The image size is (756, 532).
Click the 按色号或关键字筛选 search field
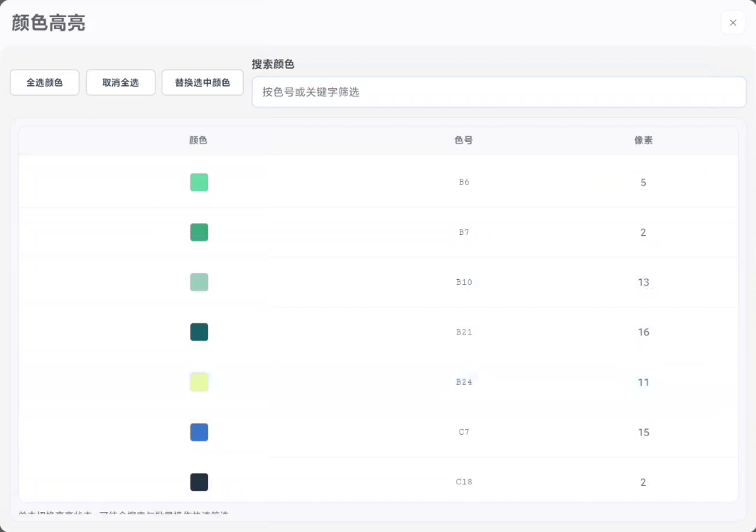click(498, 92)
